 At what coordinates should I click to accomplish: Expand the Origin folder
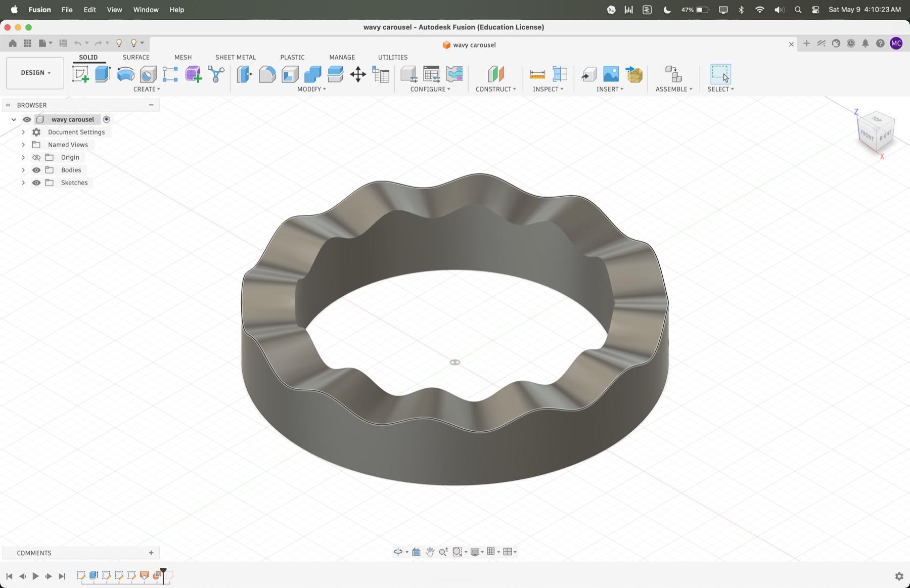23,157
